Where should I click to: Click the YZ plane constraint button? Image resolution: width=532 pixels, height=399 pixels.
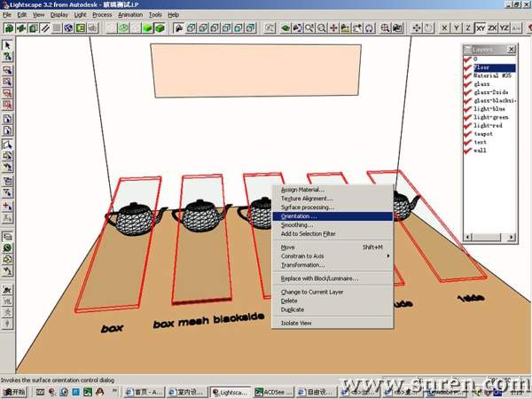tap(505, 27)
